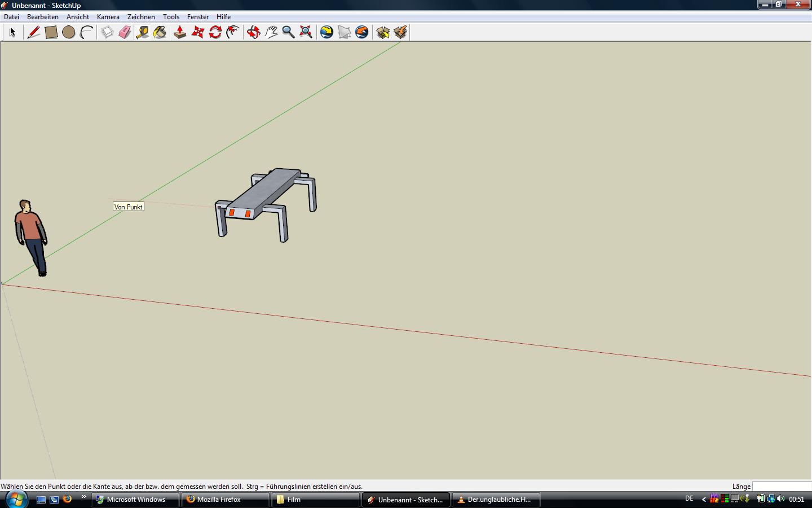Image resolution: width=812 pixels, height=508 pixels.
Task: Activate the pink Eraser tool
Action: [125, 32]
